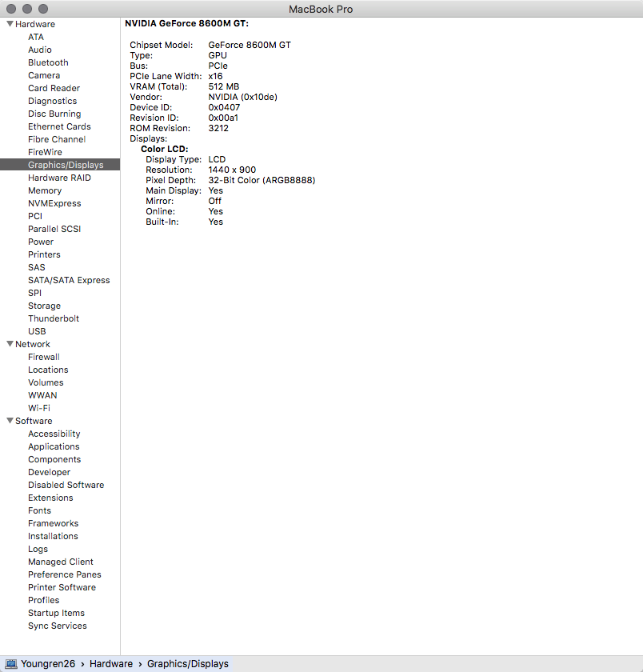643x672 pixels.
Task: Open SATA/SATA Express entry
Action: coord(69,280)
